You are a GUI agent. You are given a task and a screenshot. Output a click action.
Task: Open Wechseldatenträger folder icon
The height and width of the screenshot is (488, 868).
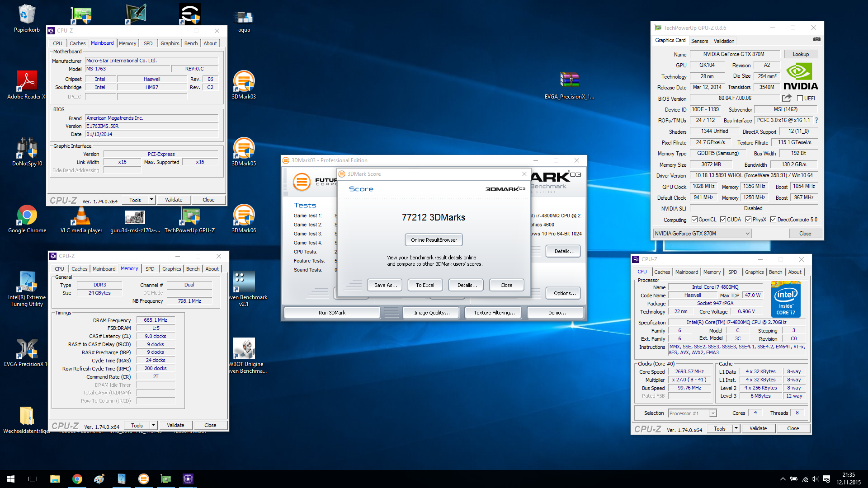coord(27,420)
